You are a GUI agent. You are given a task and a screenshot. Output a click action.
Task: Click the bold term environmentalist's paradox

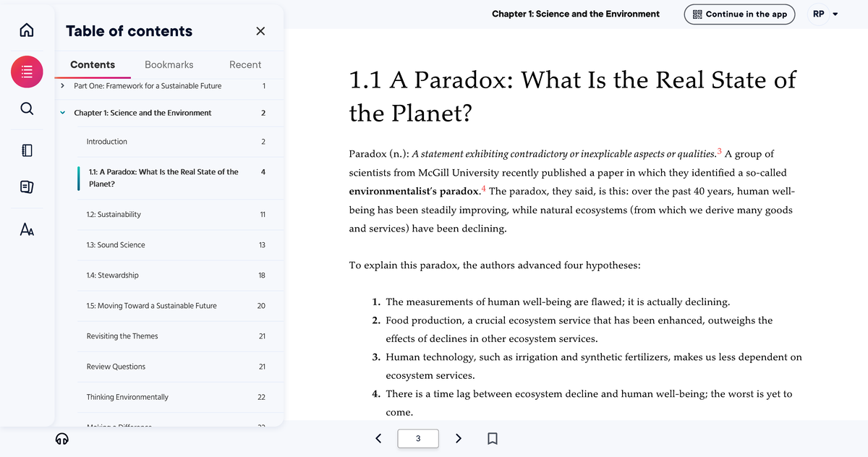tap(414, 192)
